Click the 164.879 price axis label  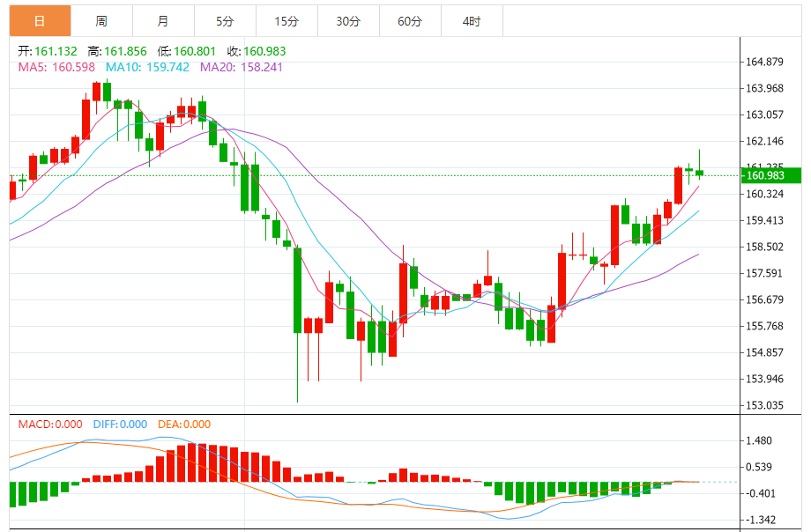pos(764,62)
